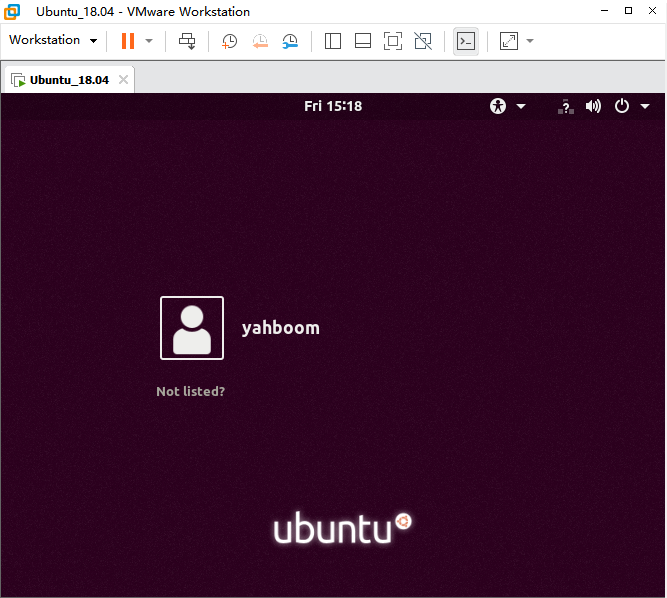Select the yahboom user avatar
The height and width of the screenshot is (598, 667).
tap(192, 328)
